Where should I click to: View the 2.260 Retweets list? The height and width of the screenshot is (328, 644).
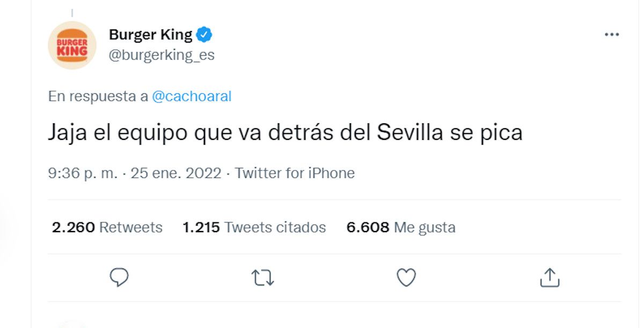click(107, 227)
